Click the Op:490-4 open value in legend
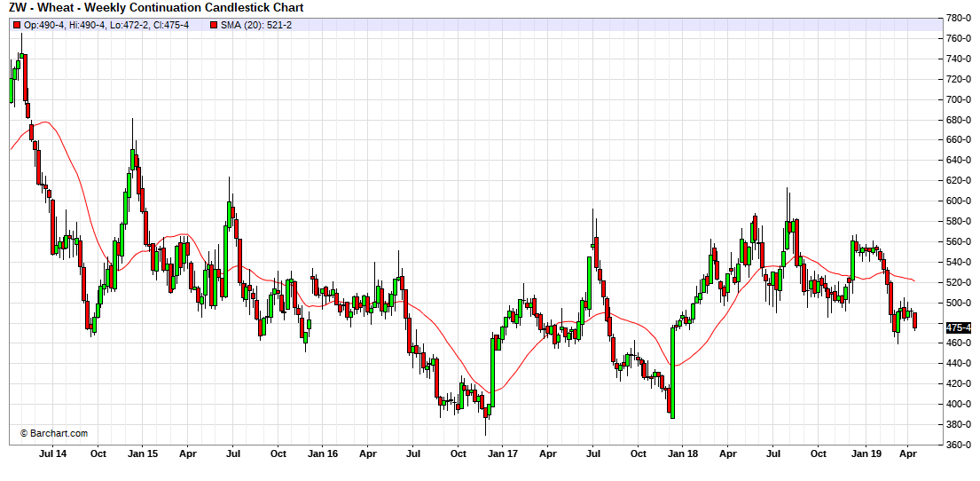980x481 pixels. 43,25
